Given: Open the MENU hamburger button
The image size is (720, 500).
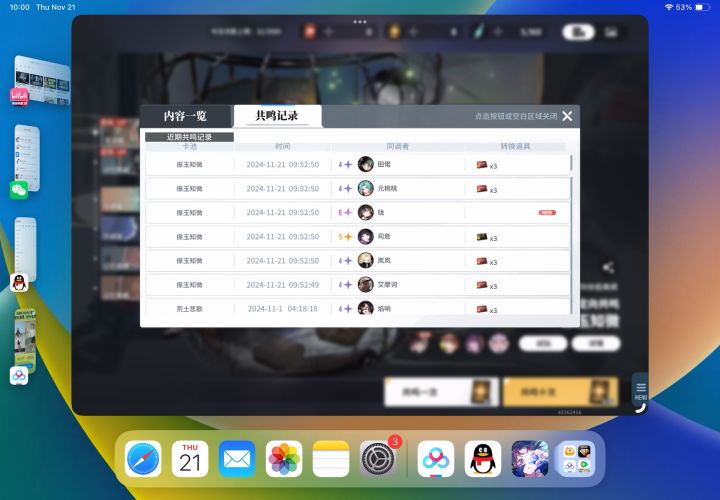Looking at the screenshot, I should click(x=641, y=390).
